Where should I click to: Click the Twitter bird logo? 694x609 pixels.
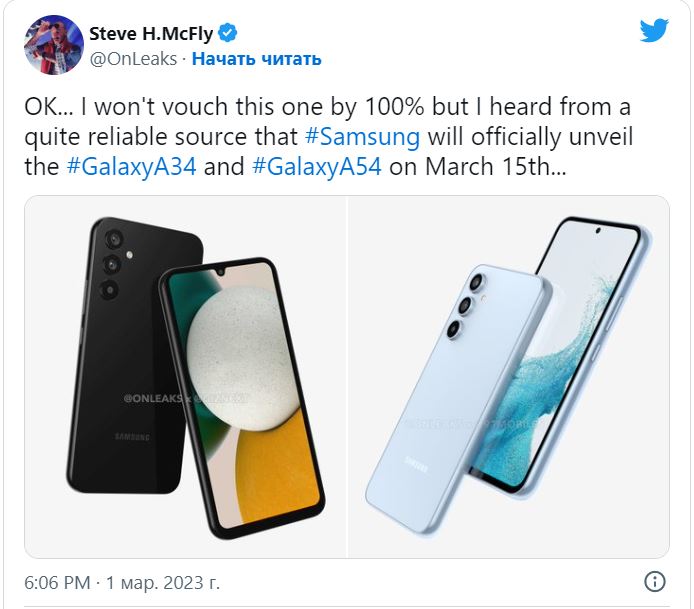pyautogui.click(x=654, y=31)
